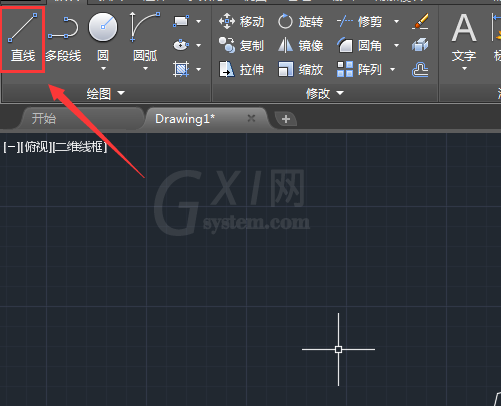Open the 二维线框 visual style control
501x406 pixels.
click(80, 147)
